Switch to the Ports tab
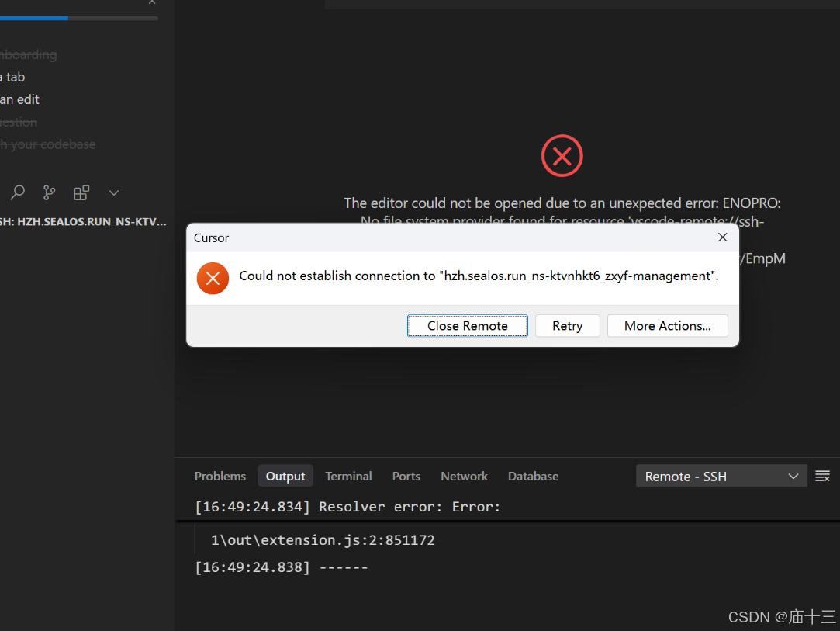 tap(406, 476)
